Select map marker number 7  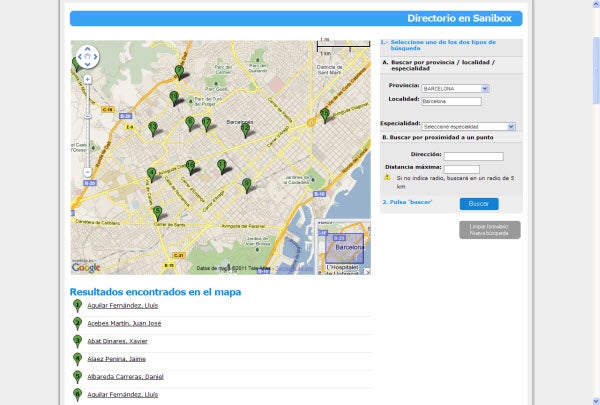(x=179, y=72)
